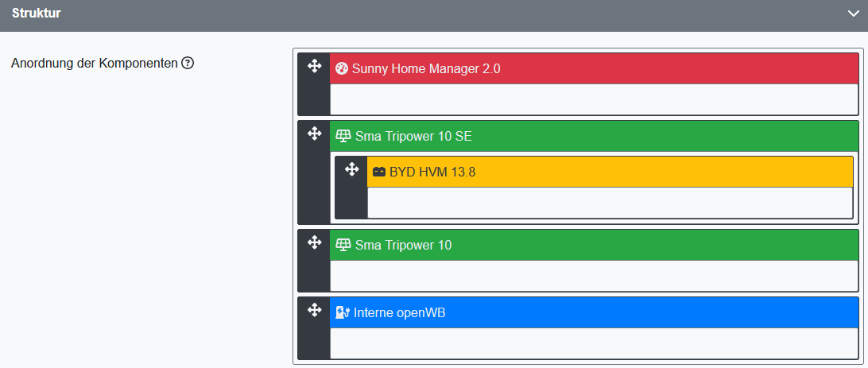Click the counter gauge icon of Sunny Home Manager
The image size is (868, 368).
click(342, 69)
